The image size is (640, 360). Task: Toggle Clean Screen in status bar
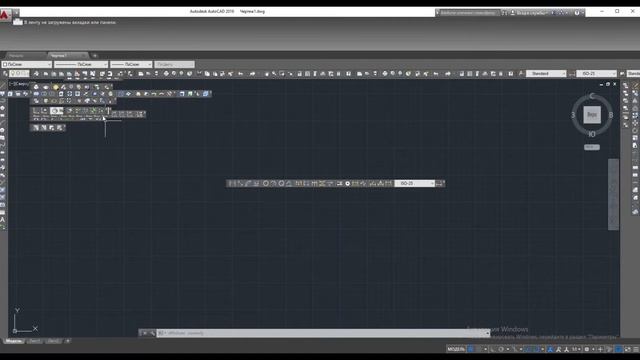(x=627, y=349)
